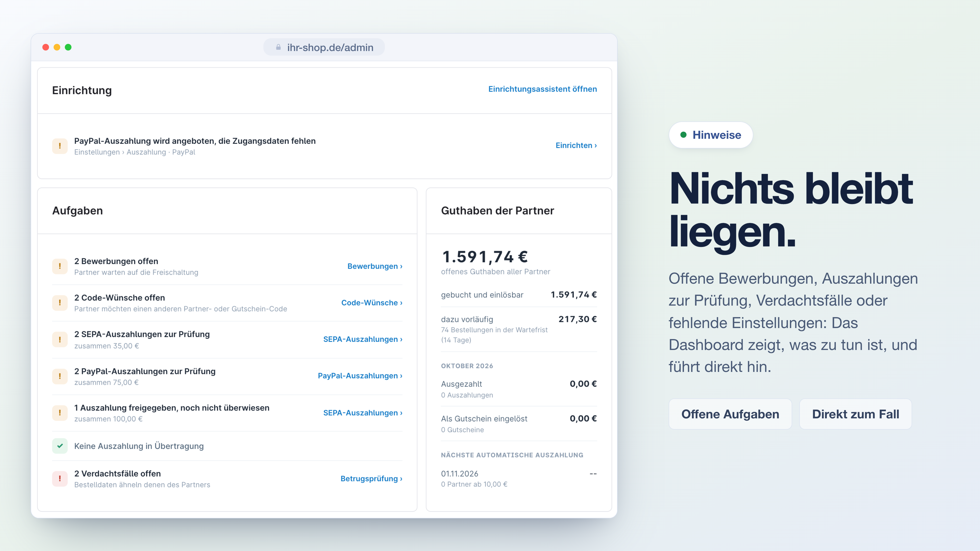
Task: Click 'OKTOBER 2026' section heading
Action: 467,366
